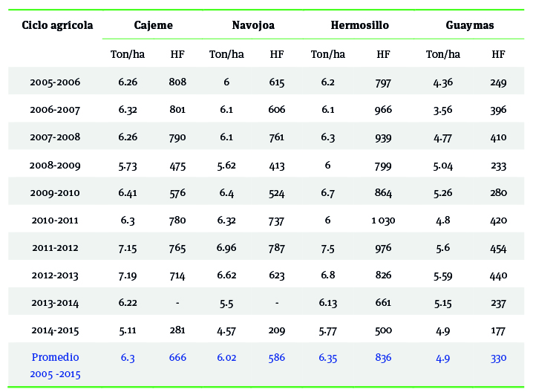Click Guaymas 3.56 yield for 2006-2007

click(442, 110)
